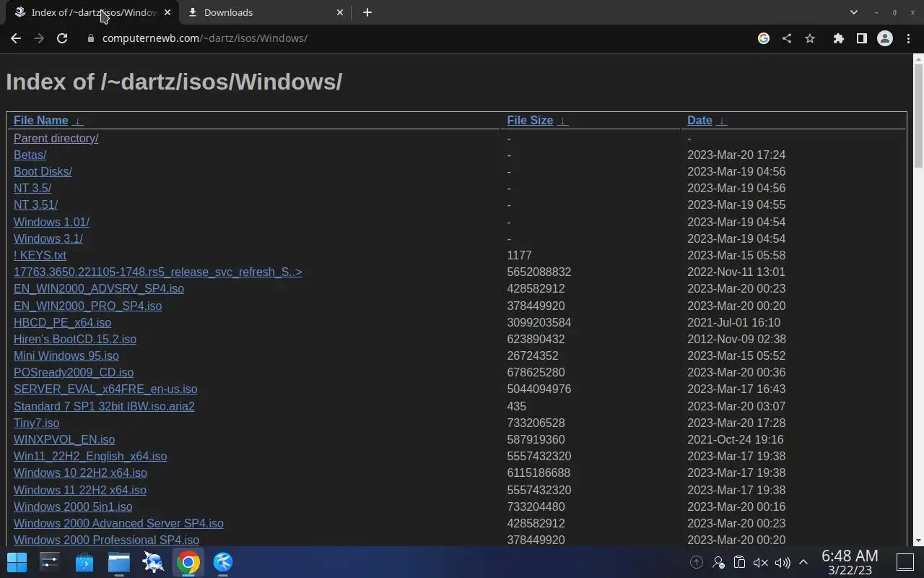Image resolution: width=924 pixels, height=578 pixels.
Task: Open the NT 3.51 folder
Action: point(35,204)
